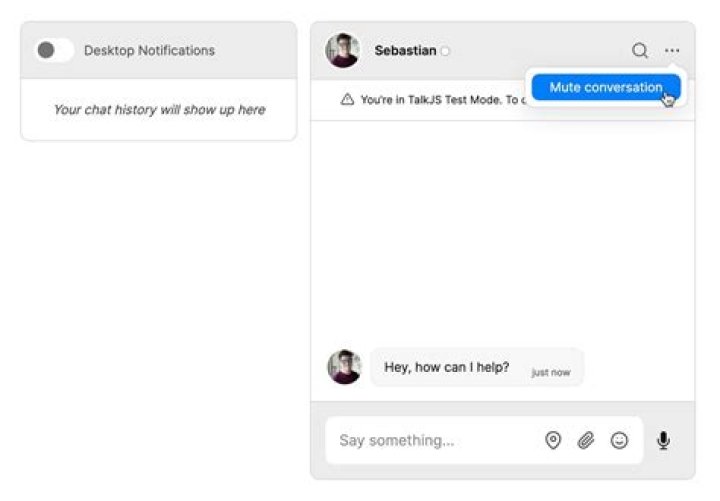Screen dimensions: 720x501
Task: Click the microphone voice message icon
Action: pyautogui.click(x=663, y=440)
